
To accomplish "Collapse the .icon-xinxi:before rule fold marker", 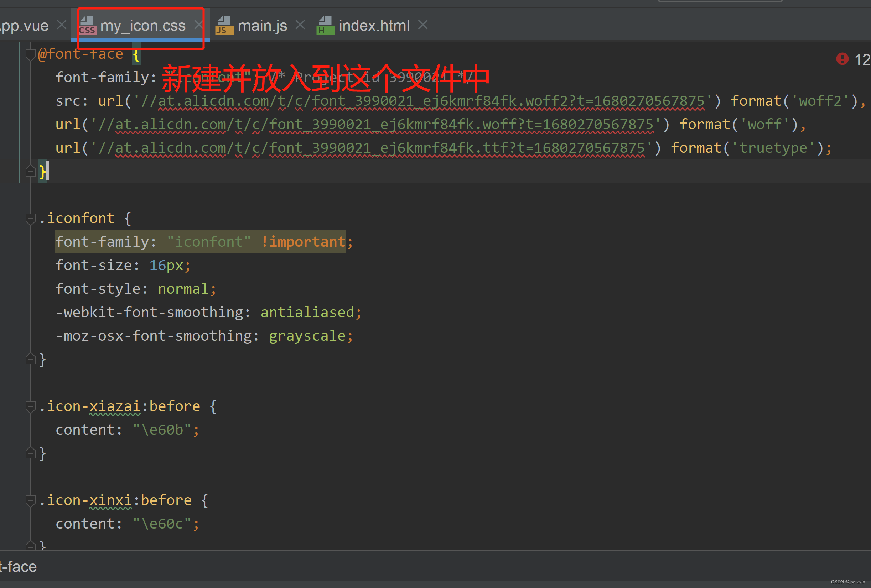I will (x=30, y=501).
